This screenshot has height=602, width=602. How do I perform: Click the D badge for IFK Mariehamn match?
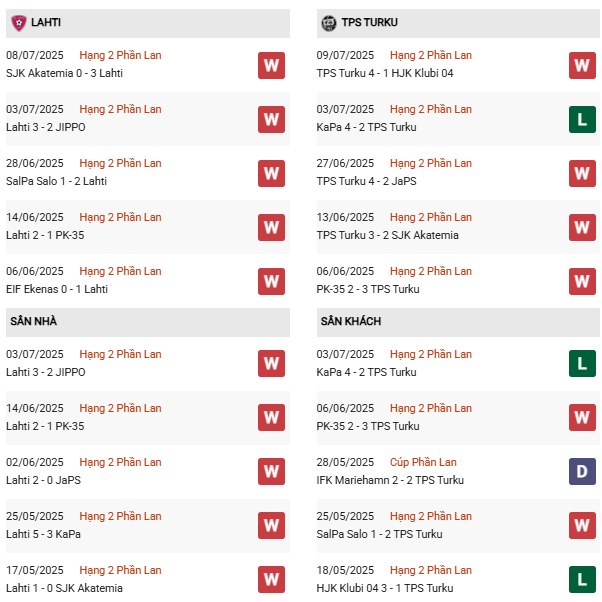tap(582, 472)
